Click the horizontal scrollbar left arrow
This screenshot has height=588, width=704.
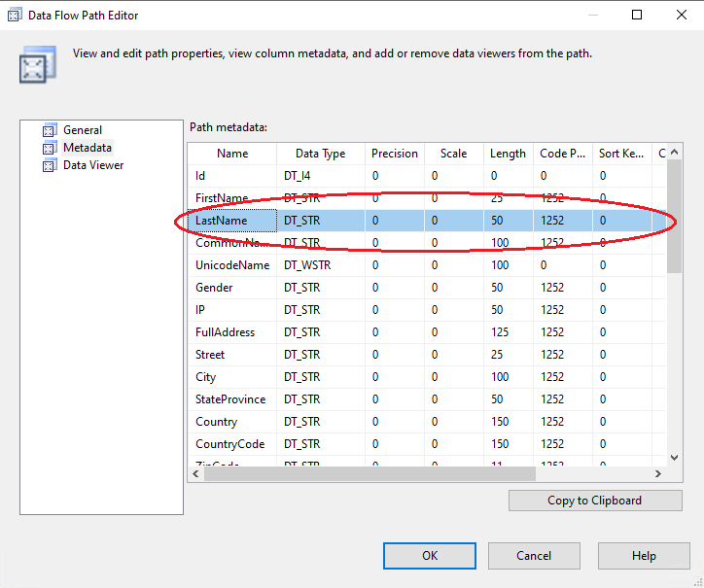coord(195,474)
